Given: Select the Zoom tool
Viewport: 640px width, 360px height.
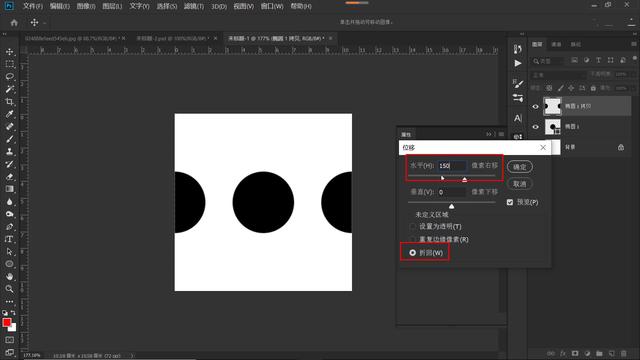Looking at the screenshot, I should tap(9, 289).
